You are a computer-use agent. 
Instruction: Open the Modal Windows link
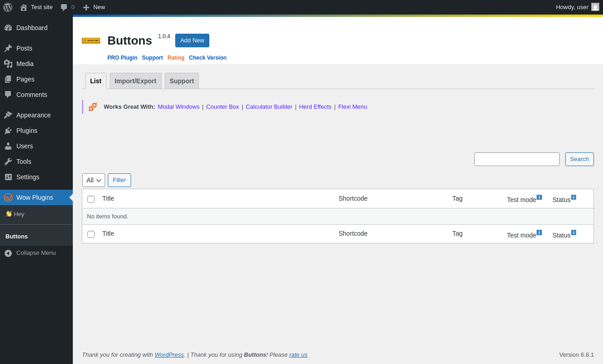(178, 107)
